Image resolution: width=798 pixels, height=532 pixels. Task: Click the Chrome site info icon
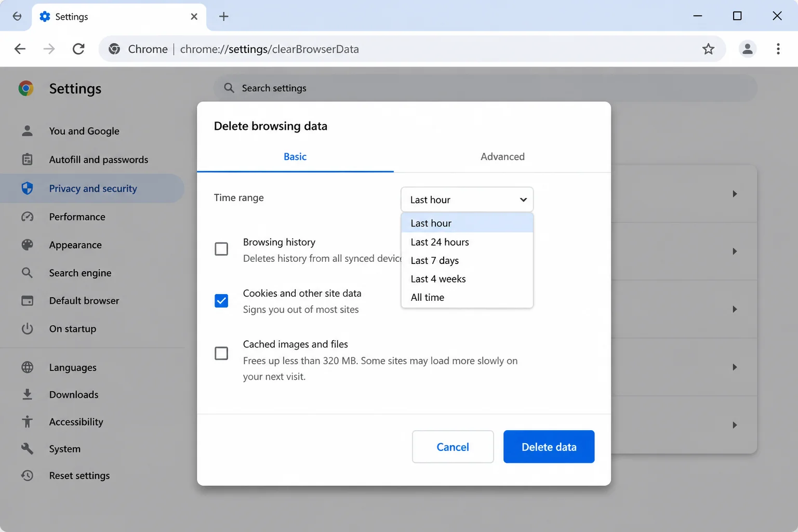click(114, 49)
